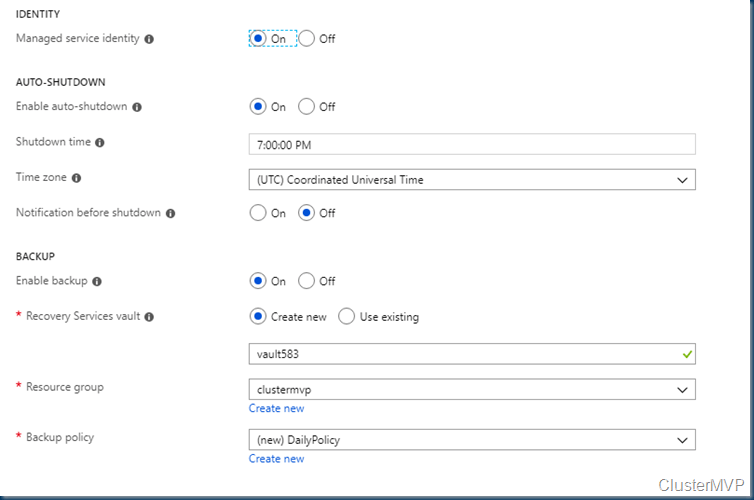
Task: Open the Time zone dropdown
Action: (x=471, y=180)
